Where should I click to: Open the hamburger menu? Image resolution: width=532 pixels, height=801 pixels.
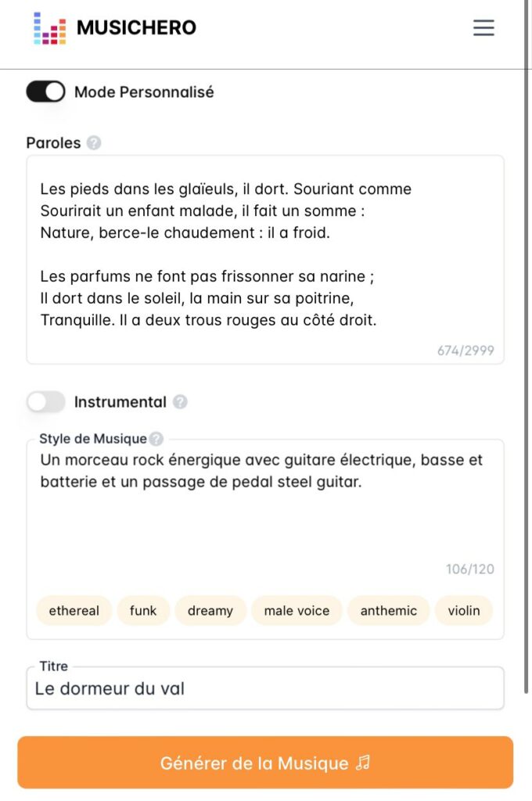click(x=483, y=28)
